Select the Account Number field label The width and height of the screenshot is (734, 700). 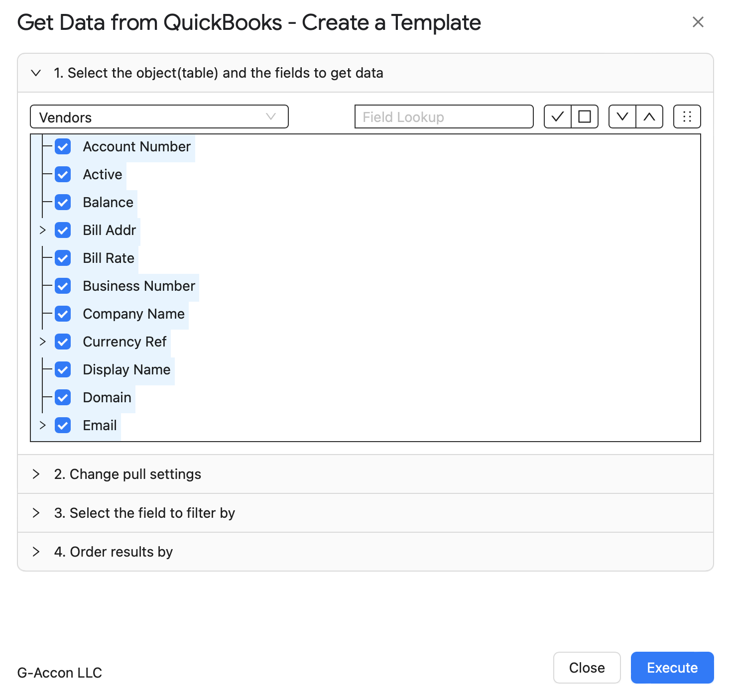coord(137,146)
